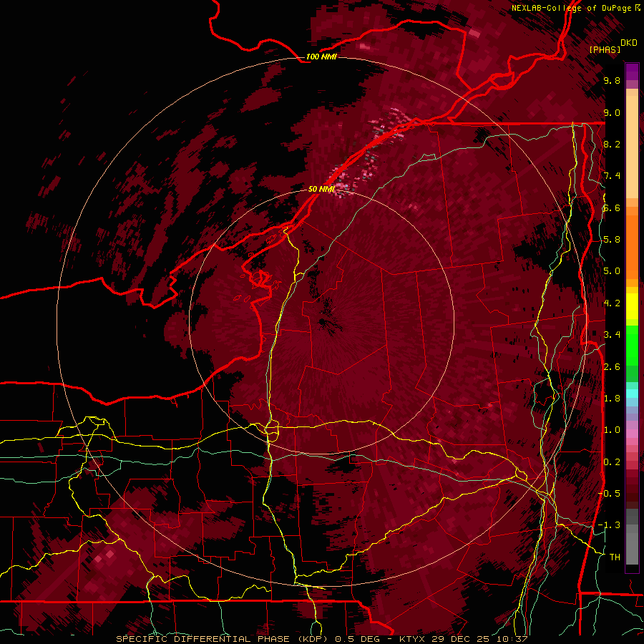This screenshot has width=644, height=644.
Task: Click the 3.4 value on the color scale
Action: click(x=612, y=335)
